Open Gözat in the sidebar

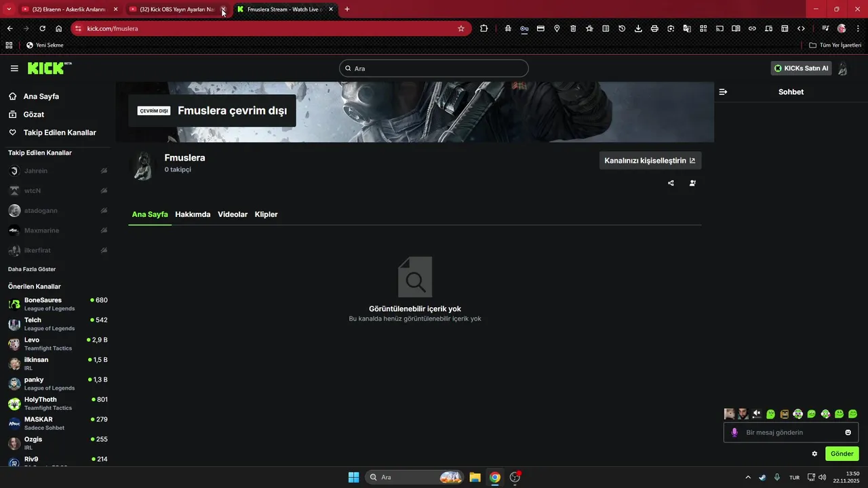point(34,115)
